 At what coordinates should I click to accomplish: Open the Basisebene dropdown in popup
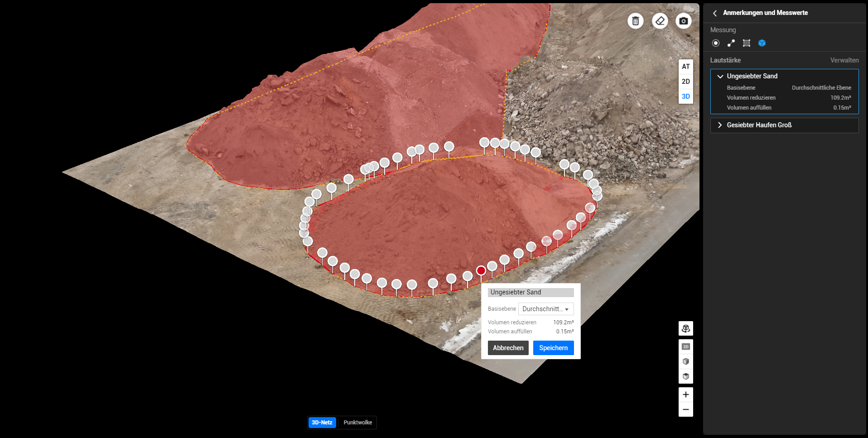click(x=545, y=309)
